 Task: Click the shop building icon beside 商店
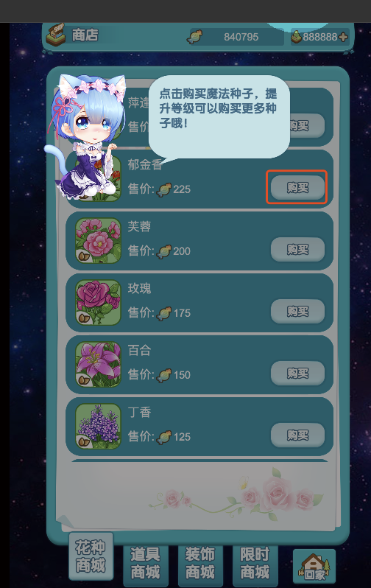pos(57,34)
